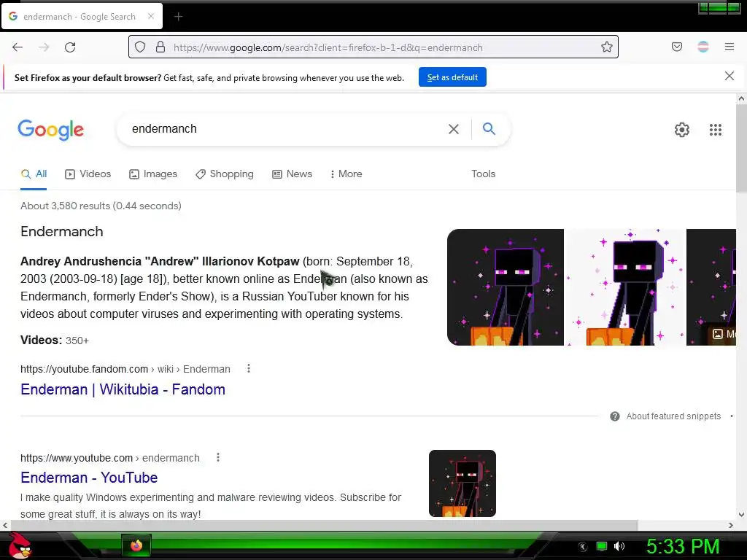Open Google quick settings gear
The width and height of the screenshot is (747, 560).
click(682, 130)
